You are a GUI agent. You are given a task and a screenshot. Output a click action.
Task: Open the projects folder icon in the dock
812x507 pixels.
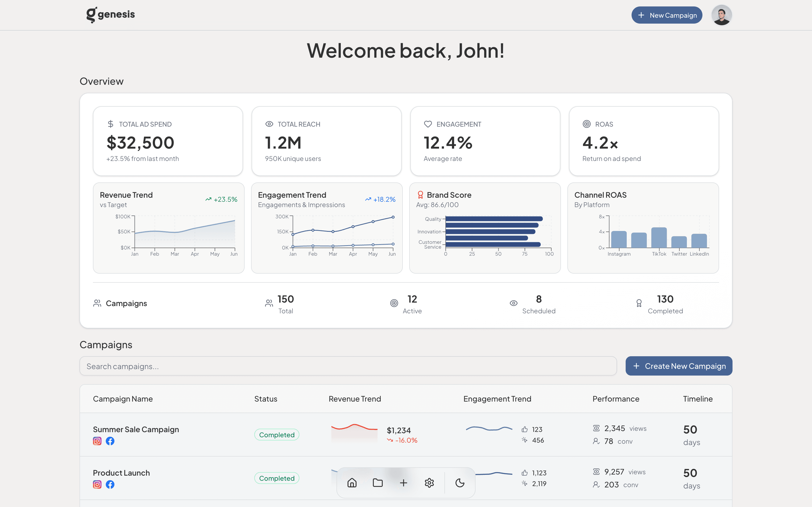pos(378,483)
